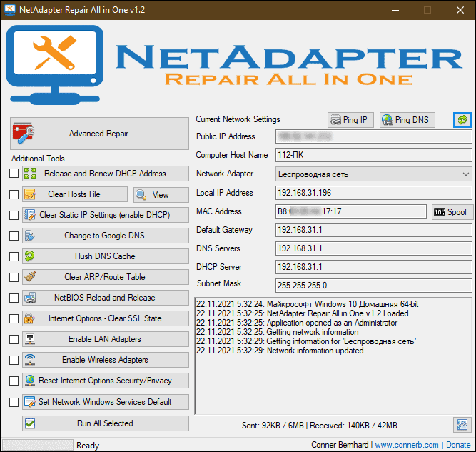Click Release and Renew DHCP Address button
Screen dimensions: 476x452
click(106, 174)
